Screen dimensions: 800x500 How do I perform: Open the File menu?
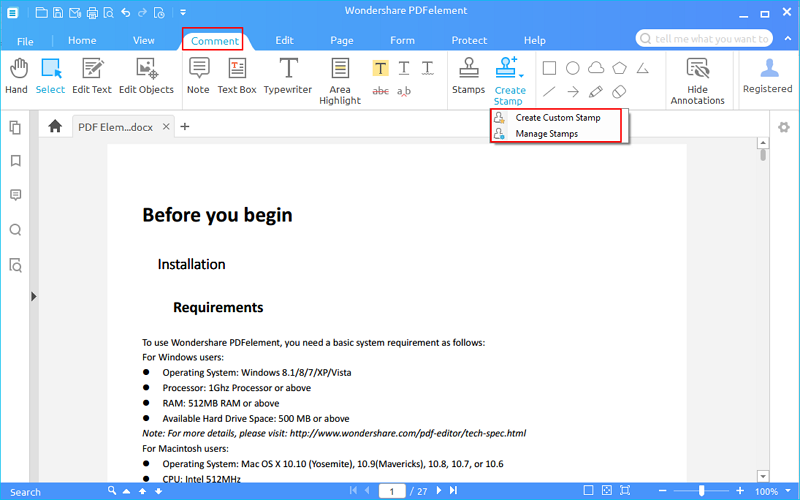coord(25,41)
